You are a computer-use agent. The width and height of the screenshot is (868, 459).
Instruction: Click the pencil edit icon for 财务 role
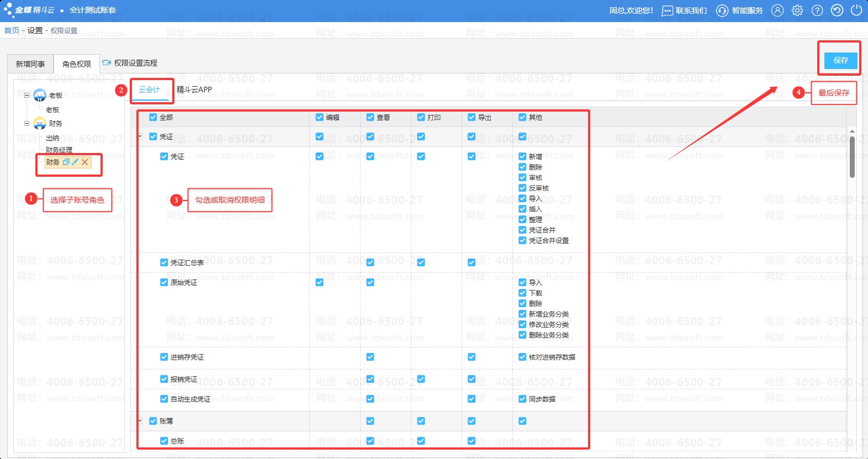(x=75, y=162)
